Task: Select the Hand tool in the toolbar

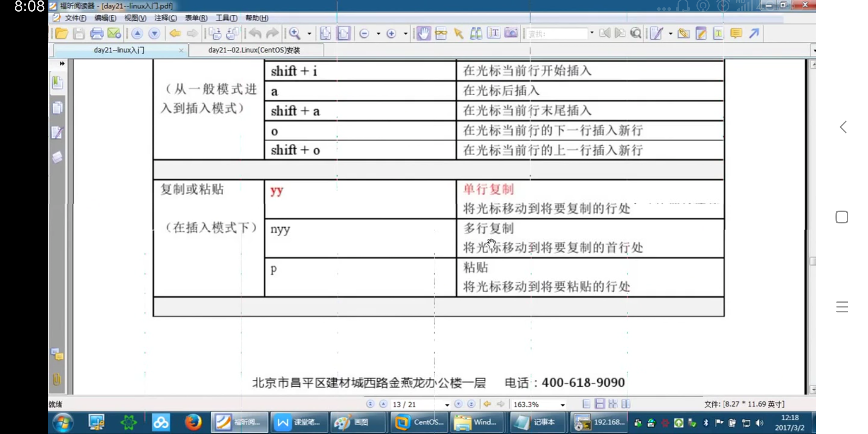Action: (423, 34)
